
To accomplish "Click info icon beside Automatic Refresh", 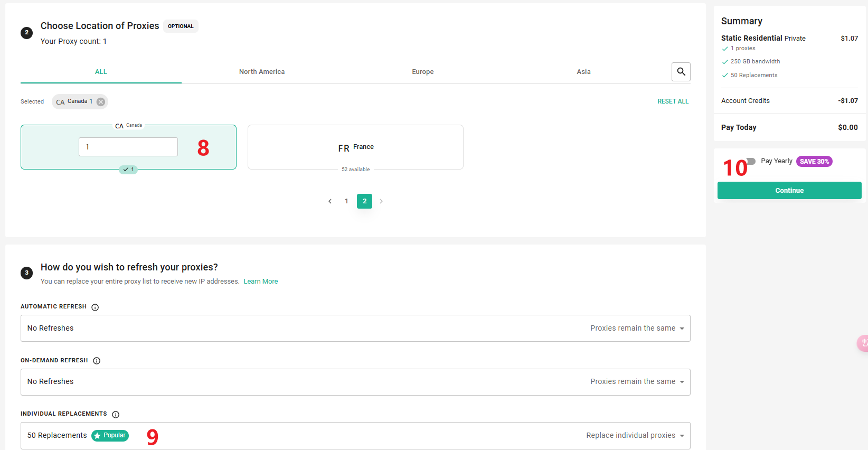I will coord(95,307).
